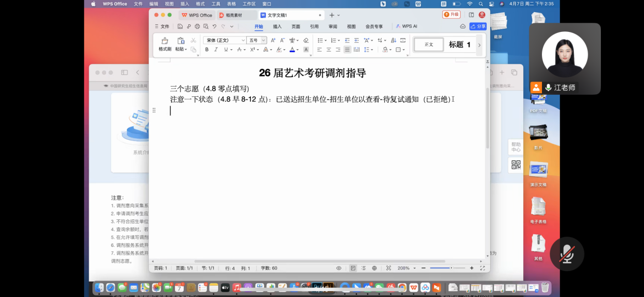Image resolution: width=644 pixels, height=297 pixels.
Task: Click the 分享 (Share) button
Action: (478, 26)
